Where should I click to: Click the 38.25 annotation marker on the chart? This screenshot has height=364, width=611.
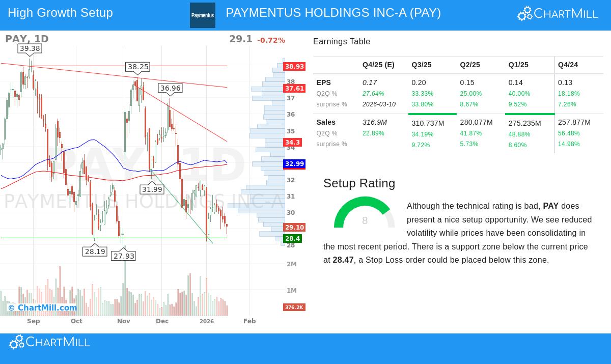(137, 67)
